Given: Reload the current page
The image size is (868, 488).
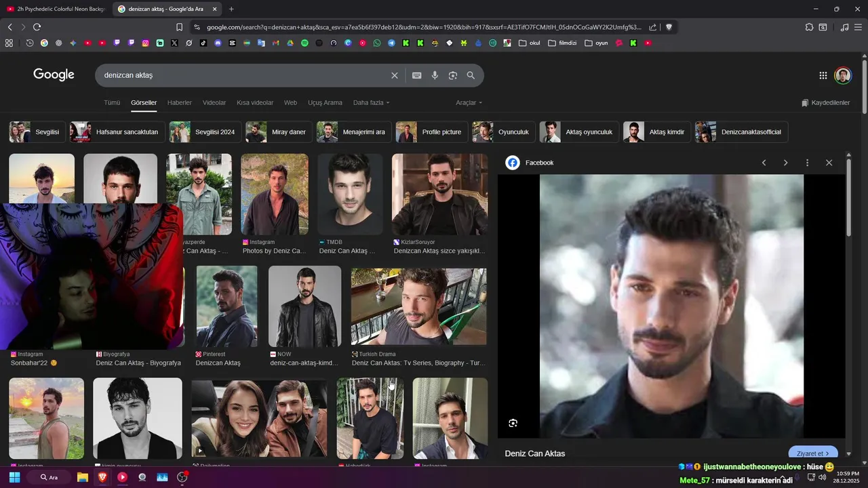Looking at the screenshot, I should pos(37,27).
